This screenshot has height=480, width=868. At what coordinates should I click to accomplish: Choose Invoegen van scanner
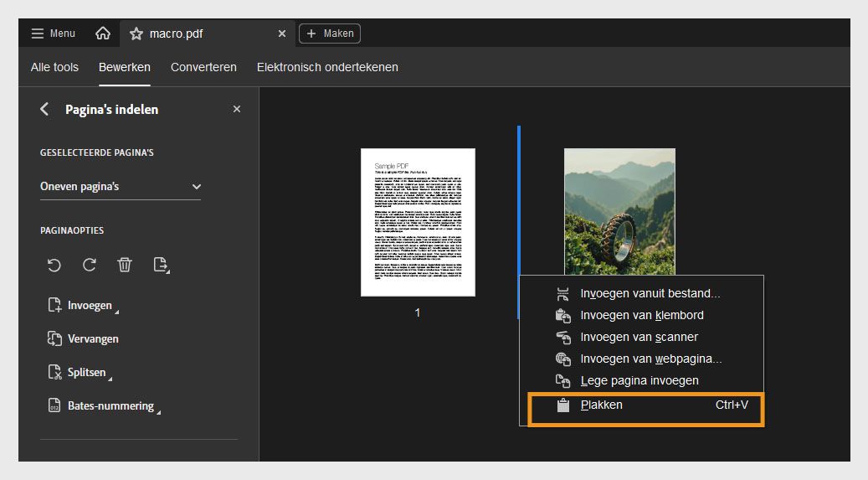(641, 337)
